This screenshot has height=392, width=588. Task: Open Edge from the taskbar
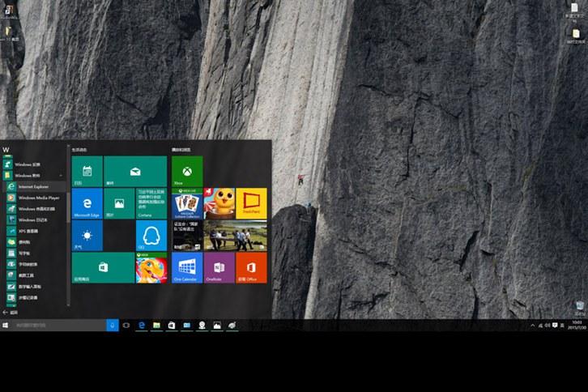[x=142, y=326]
